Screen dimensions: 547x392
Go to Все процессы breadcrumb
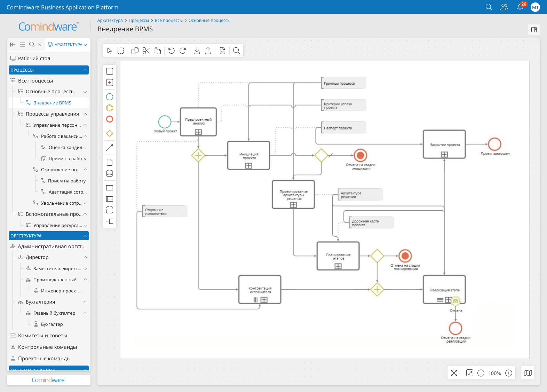pos(169,21)
